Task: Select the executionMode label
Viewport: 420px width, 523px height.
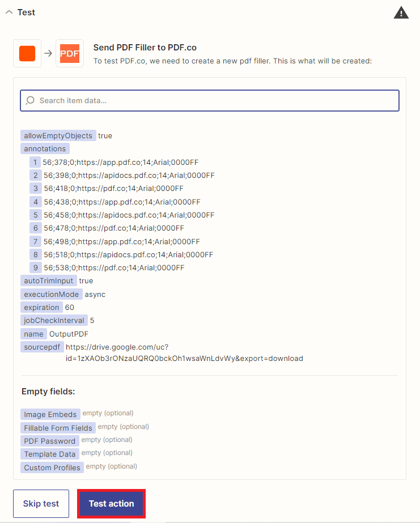Action: [52, 294]
